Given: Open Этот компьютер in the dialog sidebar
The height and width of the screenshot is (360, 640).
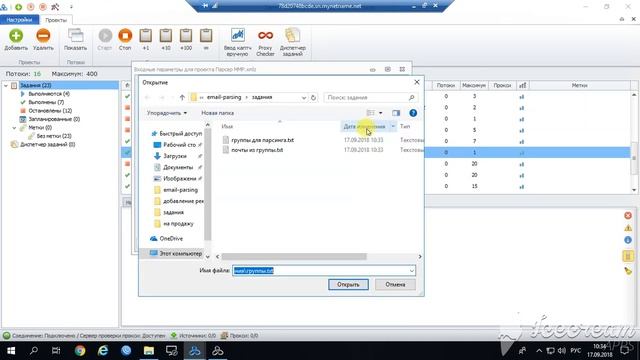Looking at the screenshot, I should click(x=180, y=253).
